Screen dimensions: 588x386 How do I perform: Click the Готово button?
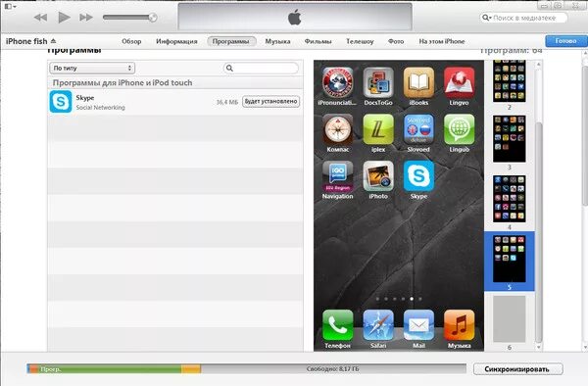point(565,41)
